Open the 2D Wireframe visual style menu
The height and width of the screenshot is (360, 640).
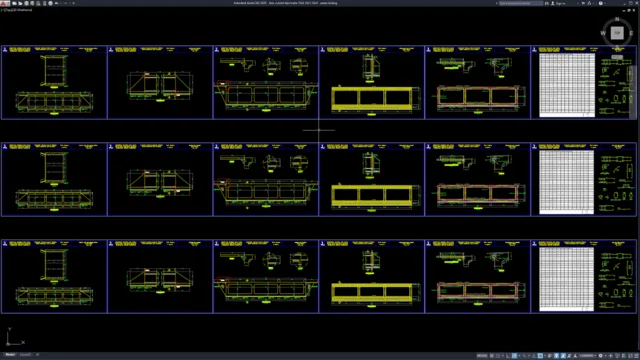click(22, 10)
